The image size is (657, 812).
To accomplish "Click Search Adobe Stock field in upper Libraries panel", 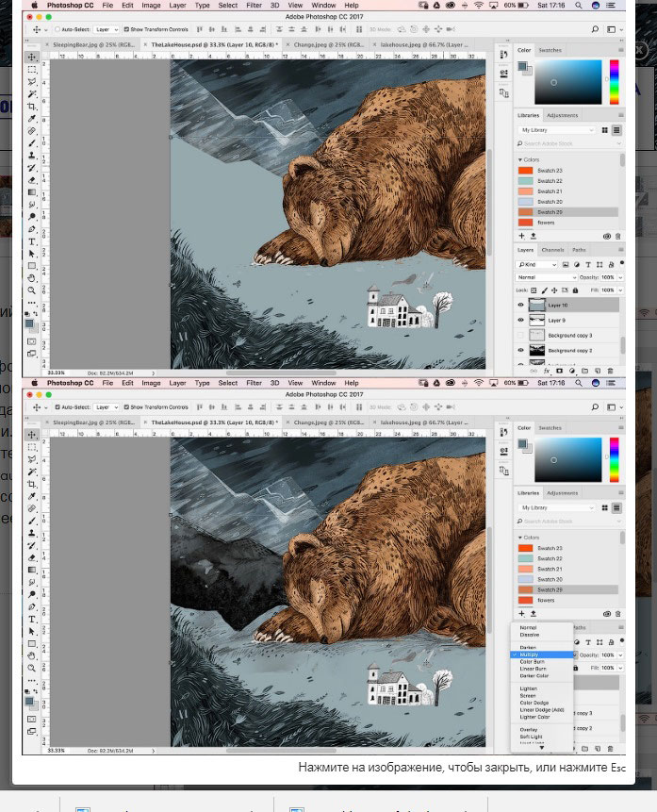I will [x=568, y=143].
